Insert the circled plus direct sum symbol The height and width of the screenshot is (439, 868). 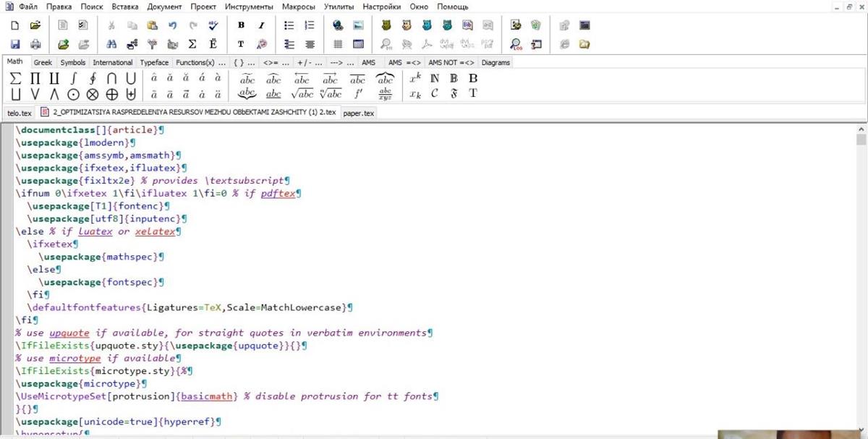pyautogui.click(x=111, y=94)
